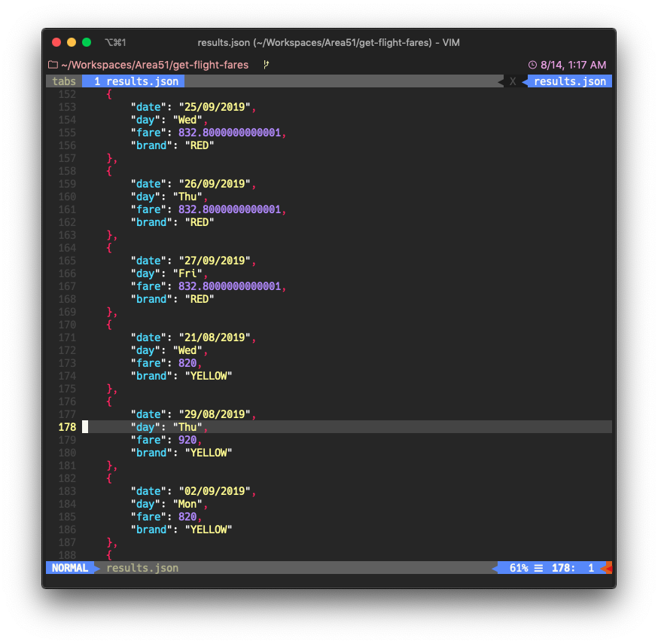Click the date value "02/09/2019"
The image size is (658, 644).
(215, 491)
